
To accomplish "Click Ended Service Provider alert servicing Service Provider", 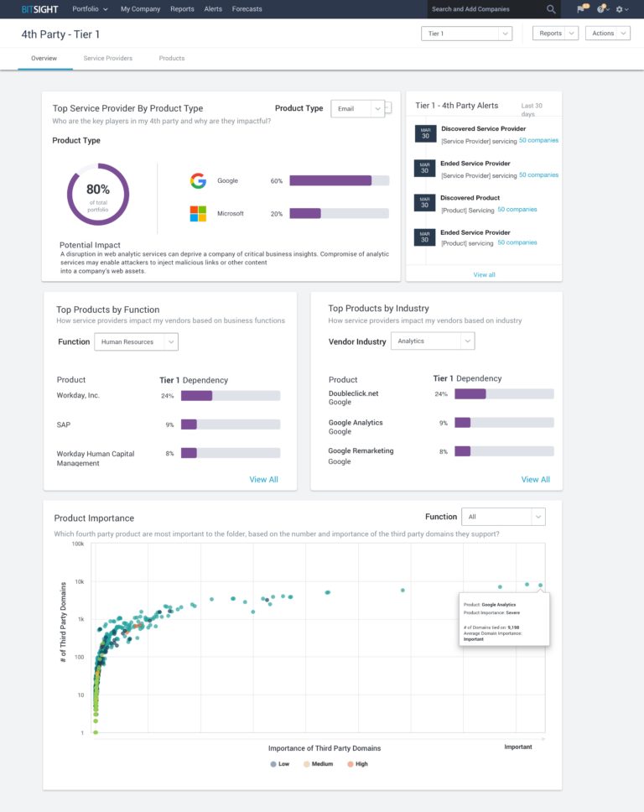I will coord(475,164).
